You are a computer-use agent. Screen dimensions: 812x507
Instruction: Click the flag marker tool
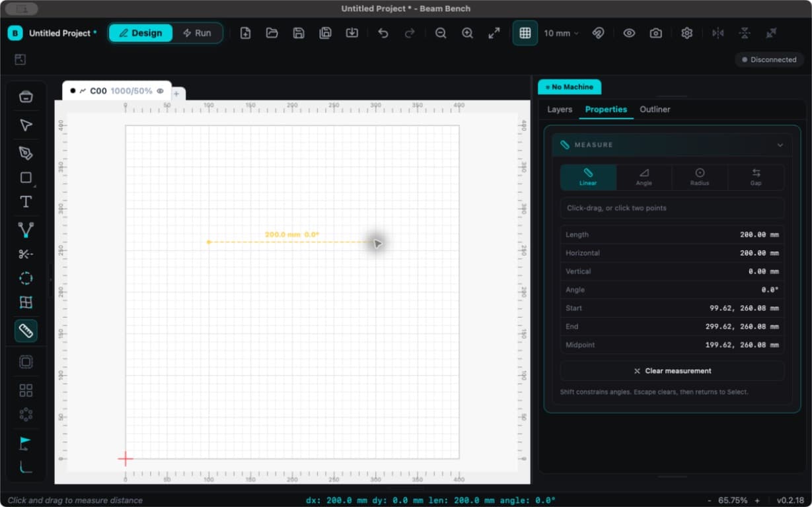pyautogui.click(x=26, y=442)
